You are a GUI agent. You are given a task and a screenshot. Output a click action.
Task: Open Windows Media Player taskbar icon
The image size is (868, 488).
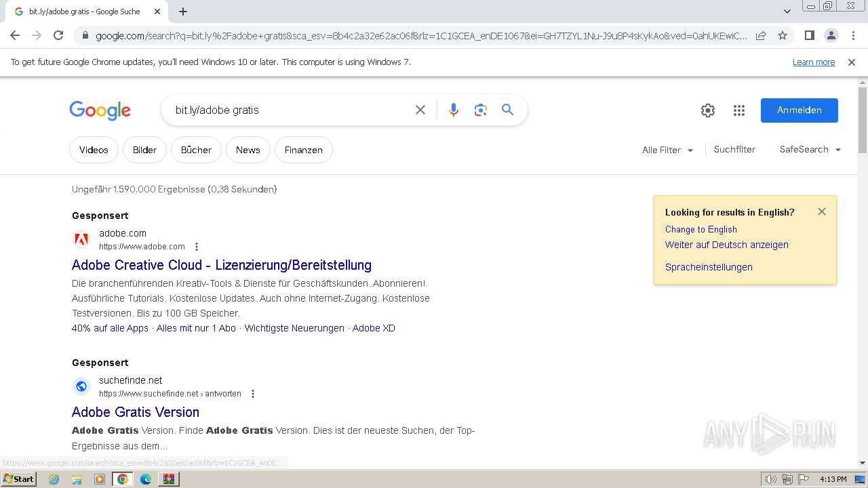100,479
